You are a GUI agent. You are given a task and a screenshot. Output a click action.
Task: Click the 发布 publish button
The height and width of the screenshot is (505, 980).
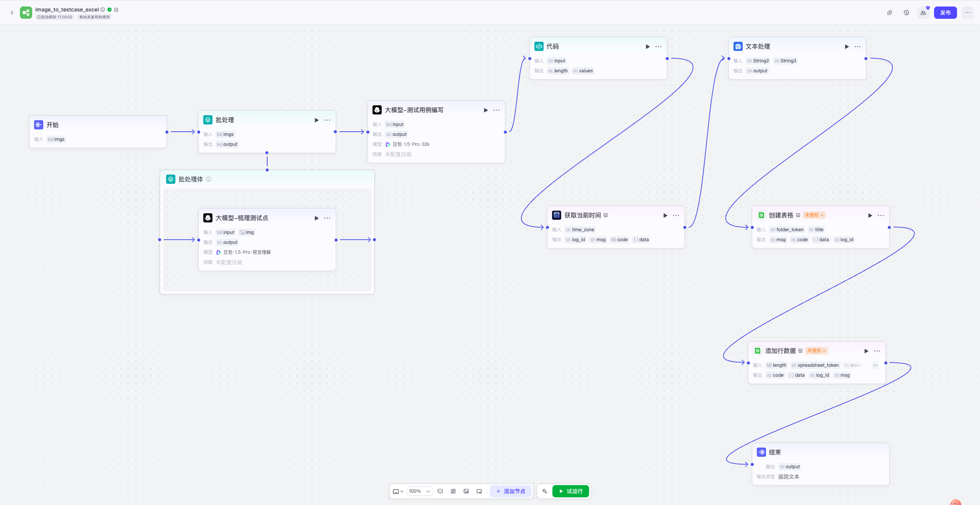945,13
